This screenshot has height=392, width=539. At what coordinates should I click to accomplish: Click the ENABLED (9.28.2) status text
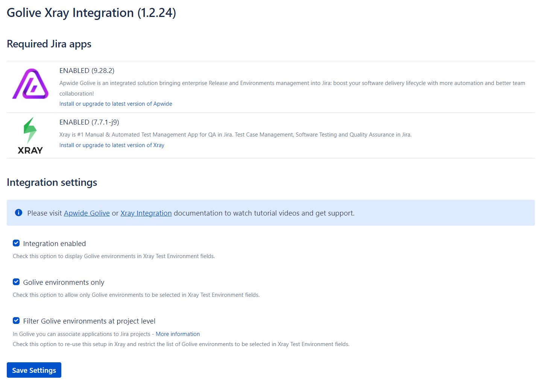87,71
